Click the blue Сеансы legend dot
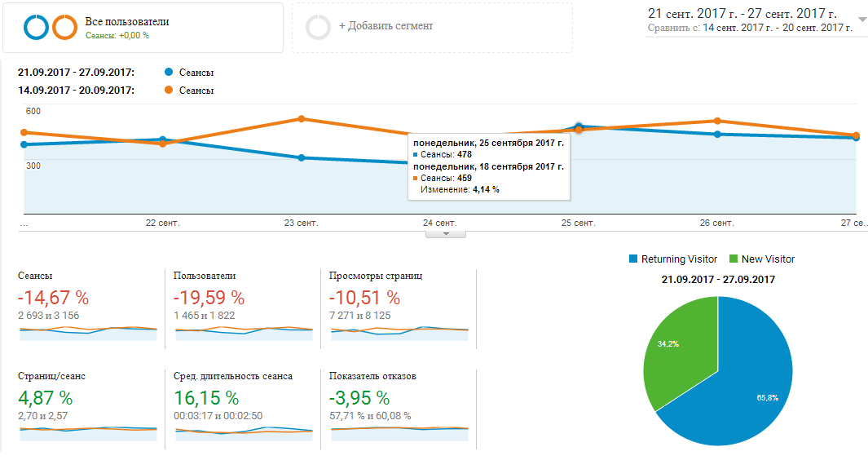 pos(169,72)
